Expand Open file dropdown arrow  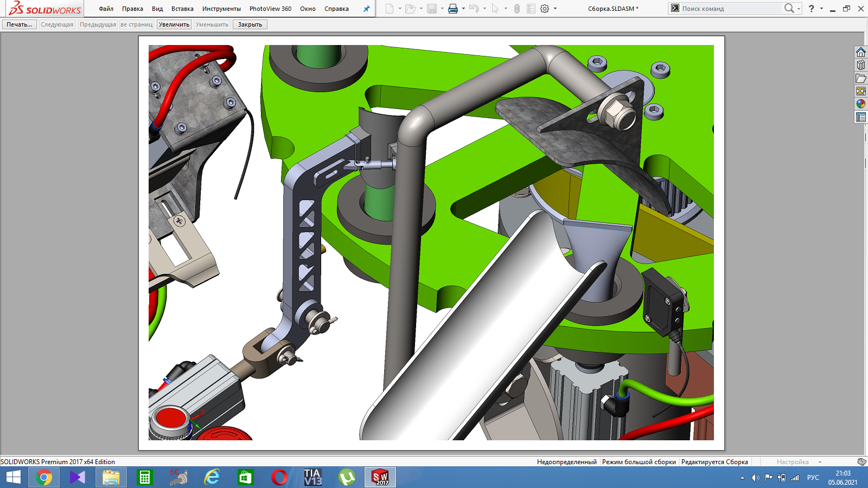click(x=421, y=9)
